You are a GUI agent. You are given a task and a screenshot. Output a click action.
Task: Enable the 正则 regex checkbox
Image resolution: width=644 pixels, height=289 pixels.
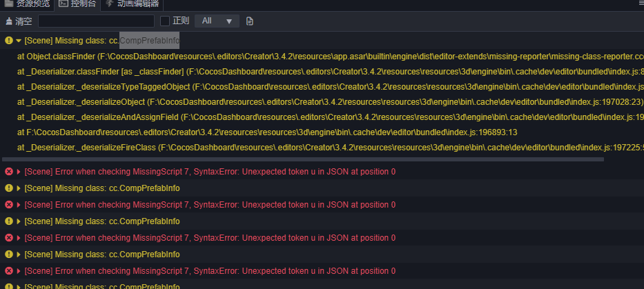[x=165, y=21]
